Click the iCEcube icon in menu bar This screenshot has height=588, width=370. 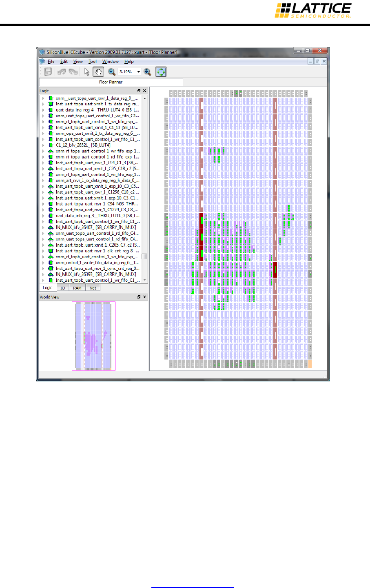[x=42, y=61]
